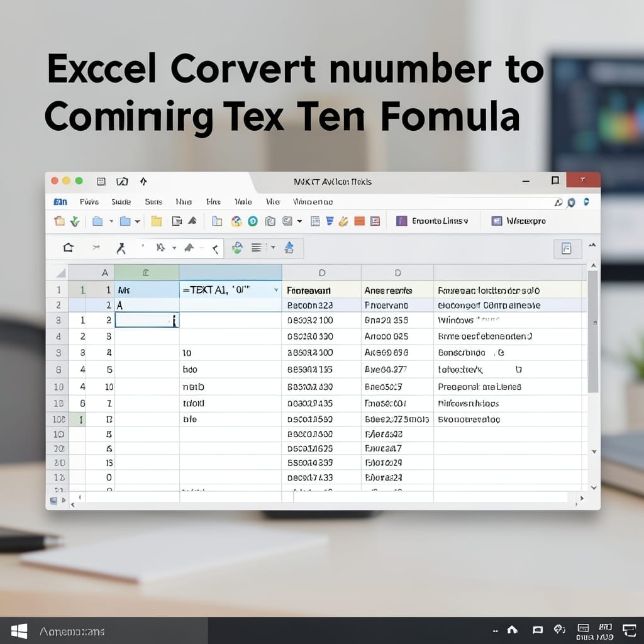
Task: Open the side panel icon at toolbar right
Action: (567, 248)
